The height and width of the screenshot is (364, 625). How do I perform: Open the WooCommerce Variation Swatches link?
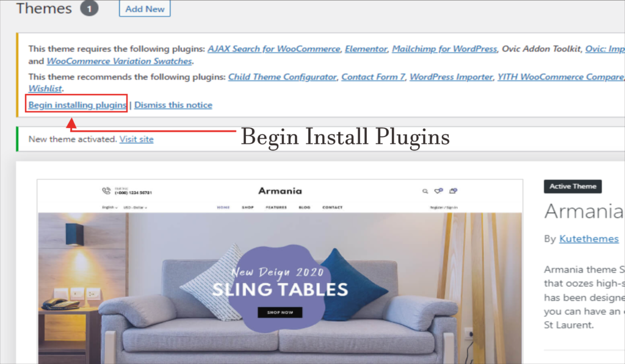click(x=119, y=62)
